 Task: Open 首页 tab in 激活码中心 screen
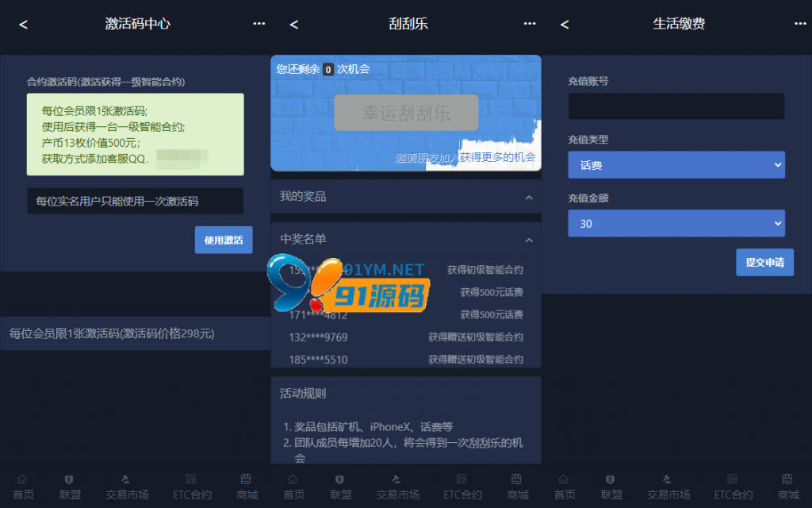(23, 487)
